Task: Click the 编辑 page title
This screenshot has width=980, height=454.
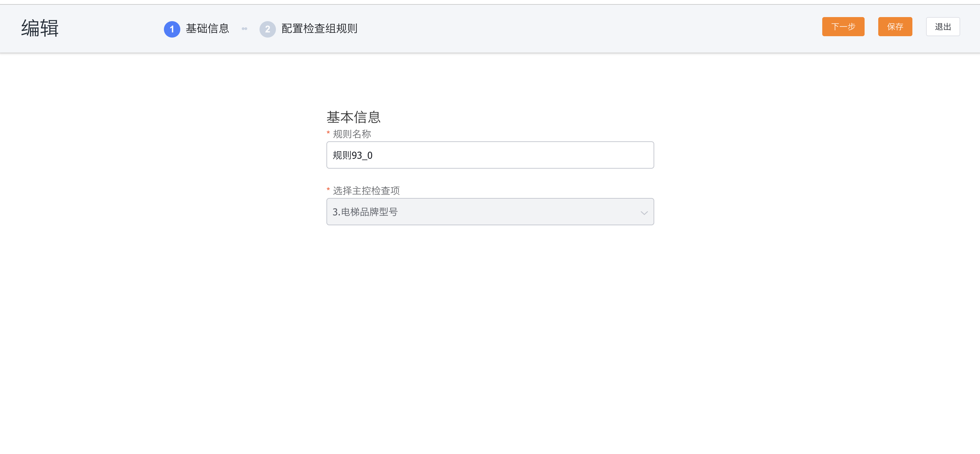Action: pyautogui.click(x=40, y=28)
